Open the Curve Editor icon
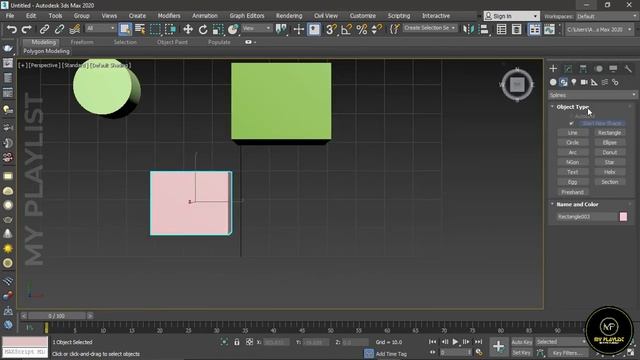 click(549, 29)
